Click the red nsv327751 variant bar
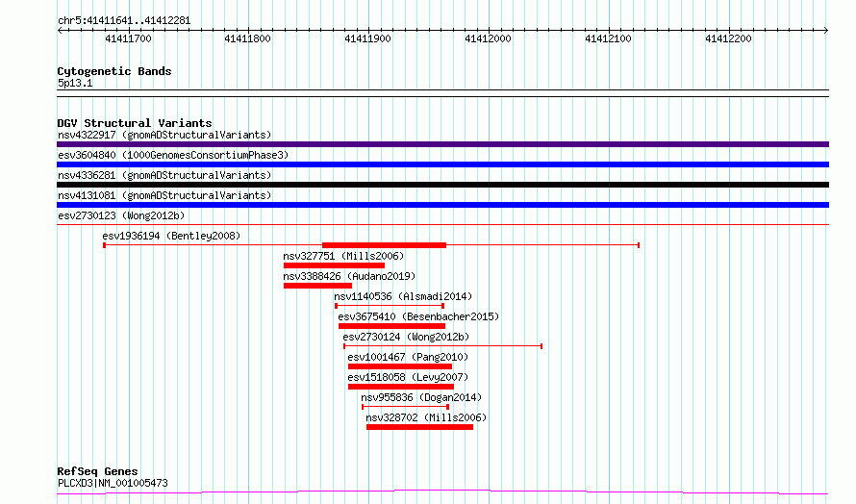Screen dimensions: 856x504 click(334, 265)
